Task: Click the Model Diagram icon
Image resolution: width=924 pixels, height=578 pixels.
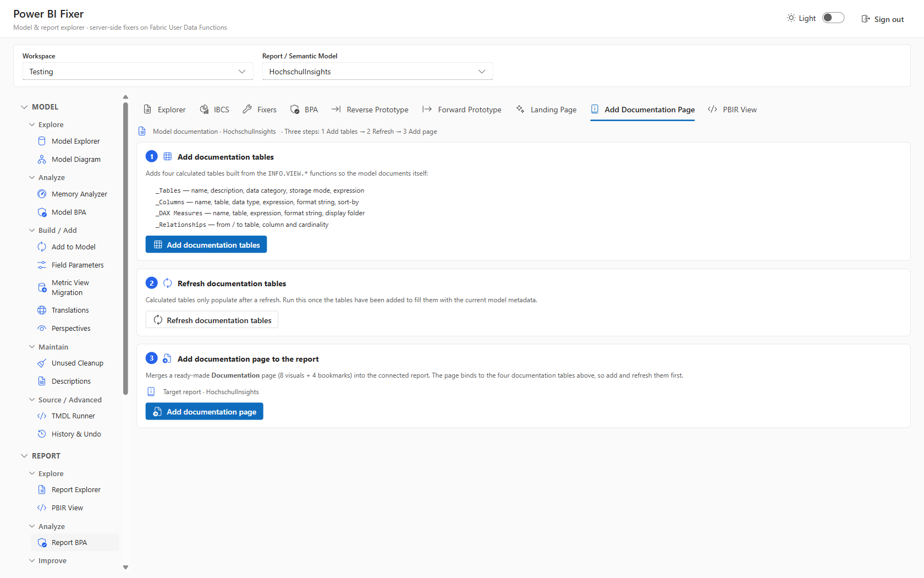Action: (x=42, y=159)
